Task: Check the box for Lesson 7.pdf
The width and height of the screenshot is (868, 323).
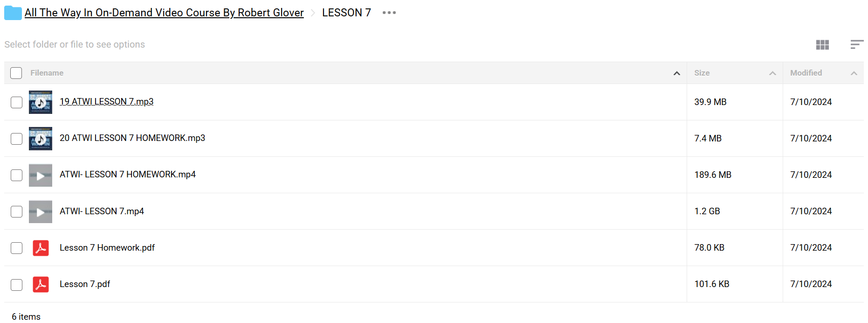Action: [x=16, y=285]
